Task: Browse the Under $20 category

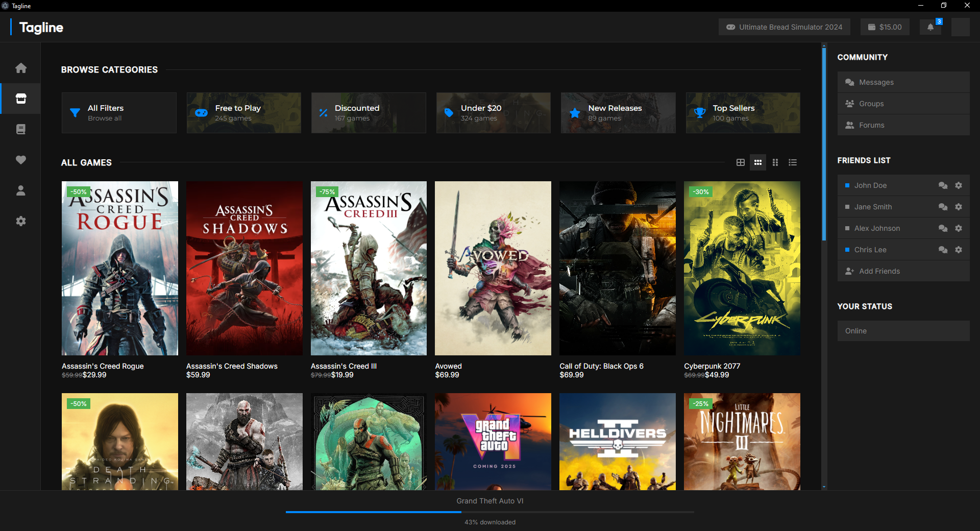Action: pyautogui.click(x=494, y=113)
